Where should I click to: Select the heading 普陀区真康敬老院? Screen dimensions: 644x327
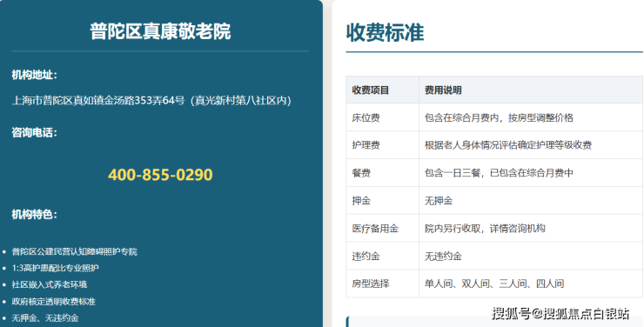tap(160, 31)
